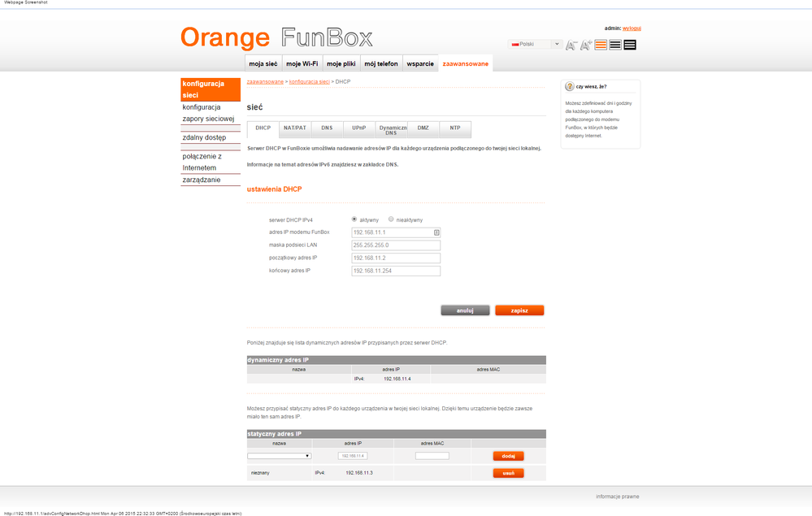Click the static address IP input field
812x516 pixels.
tap(353, 456)
